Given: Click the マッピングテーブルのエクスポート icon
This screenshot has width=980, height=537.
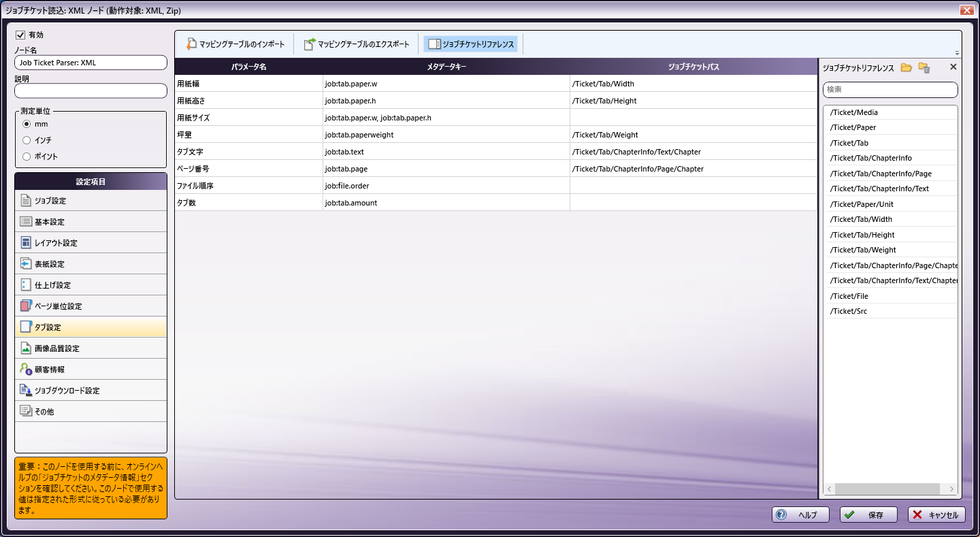Looking at the screenshot, I should coord(309,44).
